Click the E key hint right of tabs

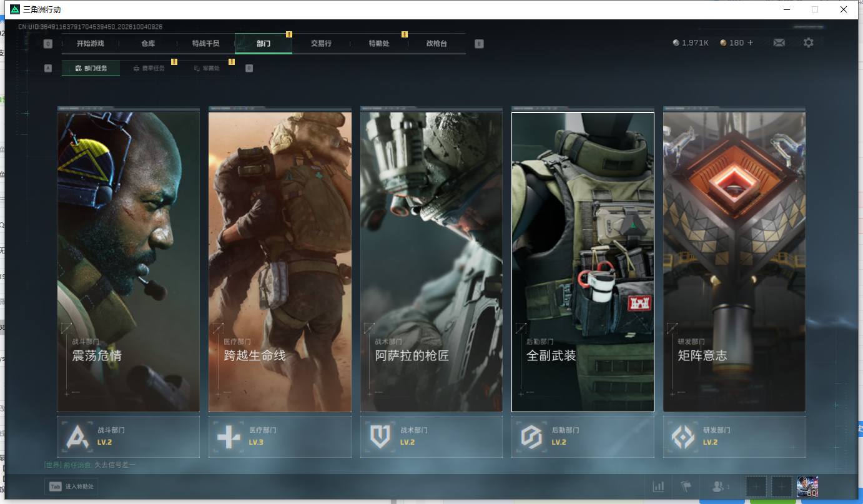[479, 44]
